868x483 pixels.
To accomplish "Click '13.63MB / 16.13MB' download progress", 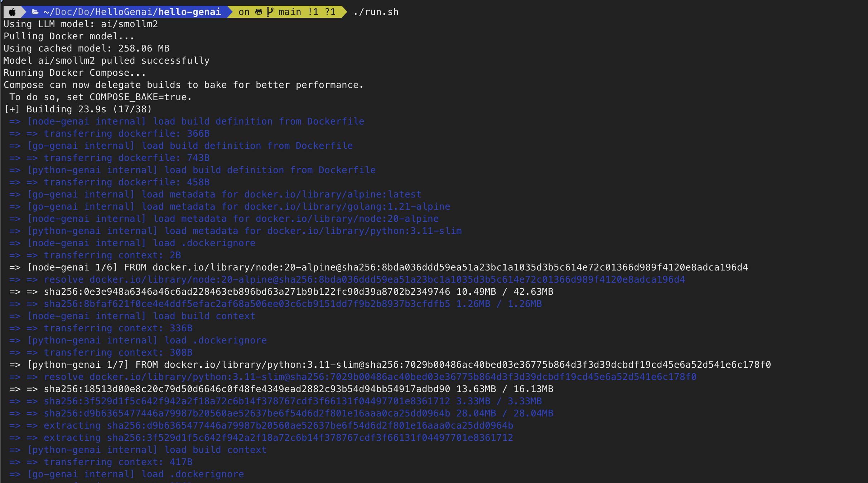I will tap(505, 389).
